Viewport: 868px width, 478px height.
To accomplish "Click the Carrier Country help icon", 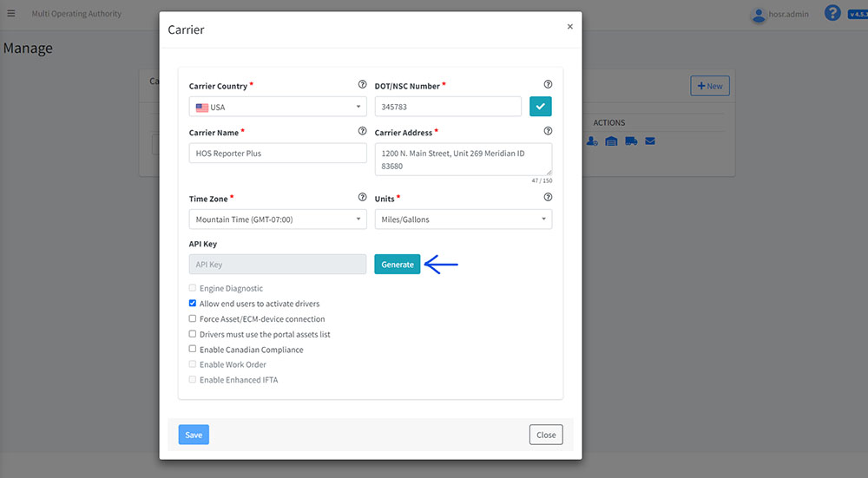I will (x=362, y=85).
